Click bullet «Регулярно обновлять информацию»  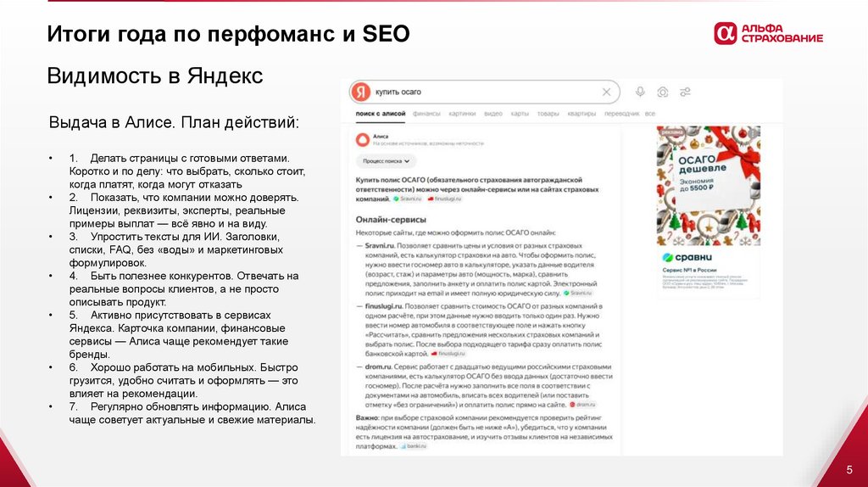[x=181, y=407]
